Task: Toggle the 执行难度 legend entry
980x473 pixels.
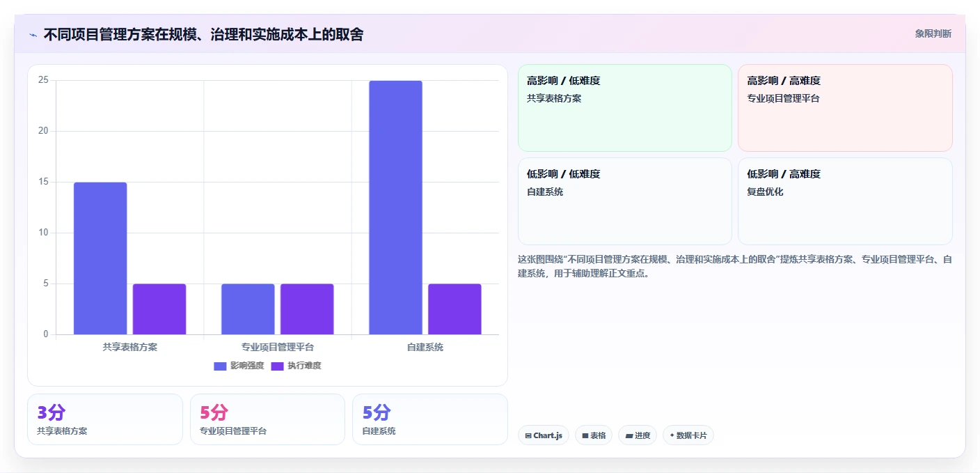Action: [x=296, y=366]
